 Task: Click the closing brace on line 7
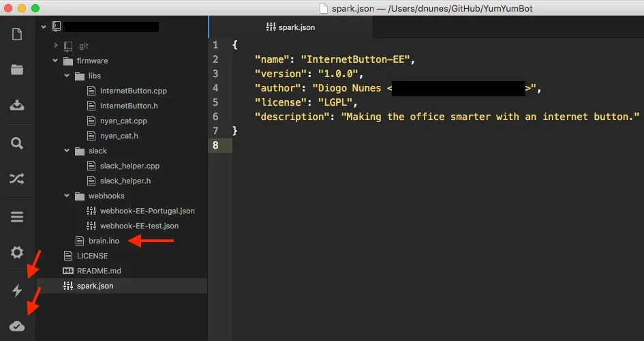(235, 131)
